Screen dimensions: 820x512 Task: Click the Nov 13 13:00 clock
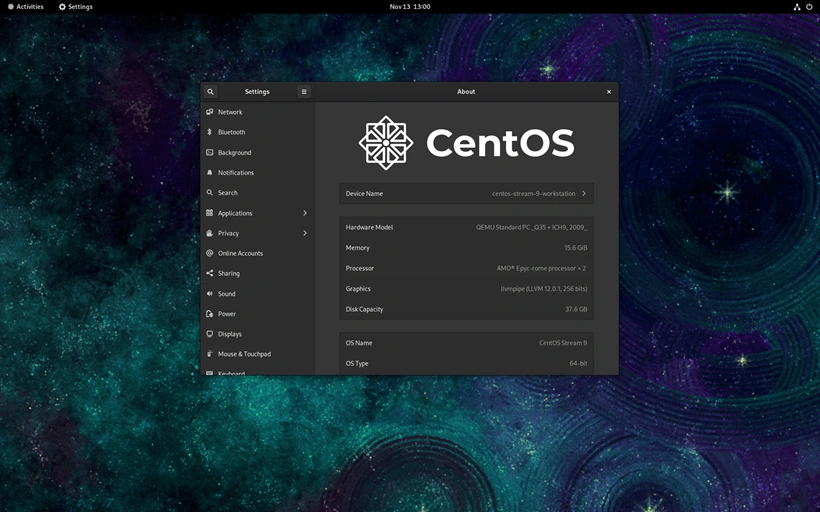pyautogui.click(x=409, y=7)
